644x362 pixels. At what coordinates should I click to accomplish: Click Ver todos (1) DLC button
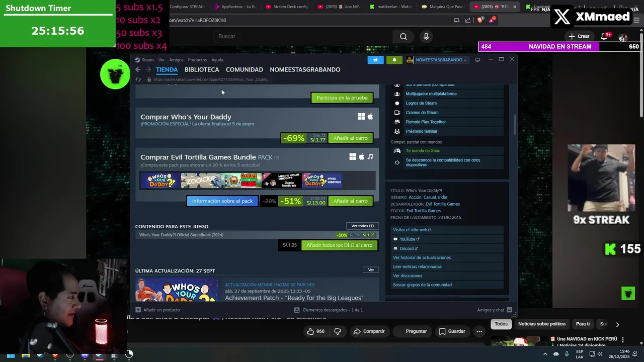click(x=362, y=226)
